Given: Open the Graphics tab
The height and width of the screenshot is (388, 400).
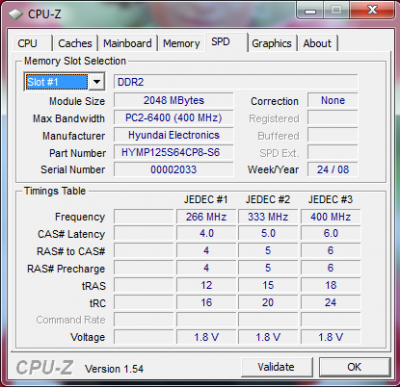Looking at the screenshot, I should tap(272, 43).
